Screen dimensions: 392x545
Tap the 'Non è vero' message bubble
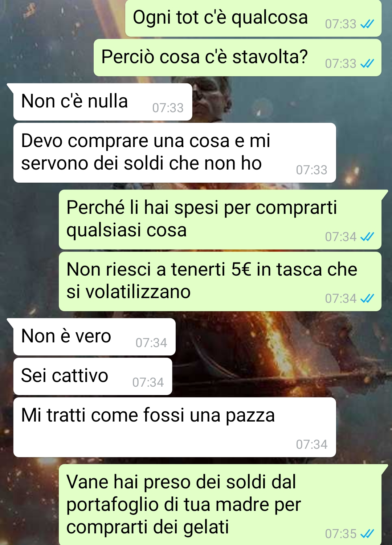(94, 337)
